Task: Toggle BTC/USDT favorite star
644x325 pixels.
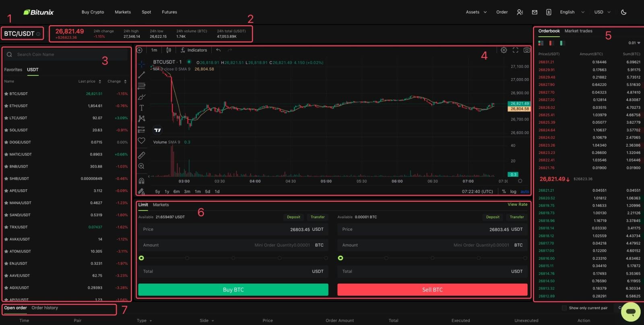Action: click(x=6, y=94)
